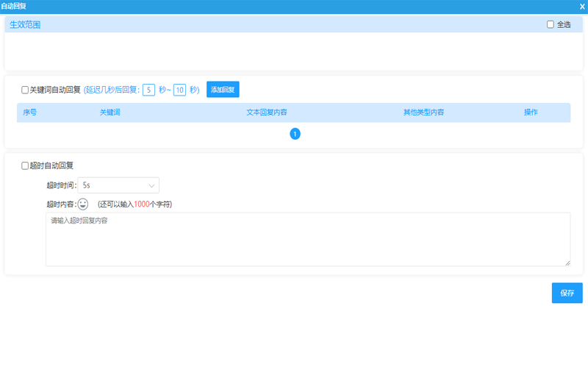
Task: Focus the minimum delay seconds field
Action: [x=148, y=90]
